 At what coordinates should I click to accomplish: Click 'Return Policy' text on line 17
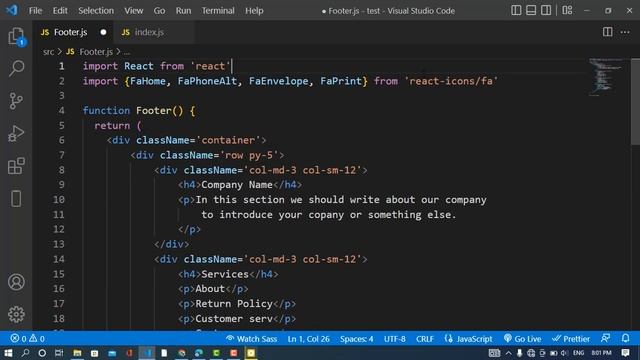click(234, 304)
